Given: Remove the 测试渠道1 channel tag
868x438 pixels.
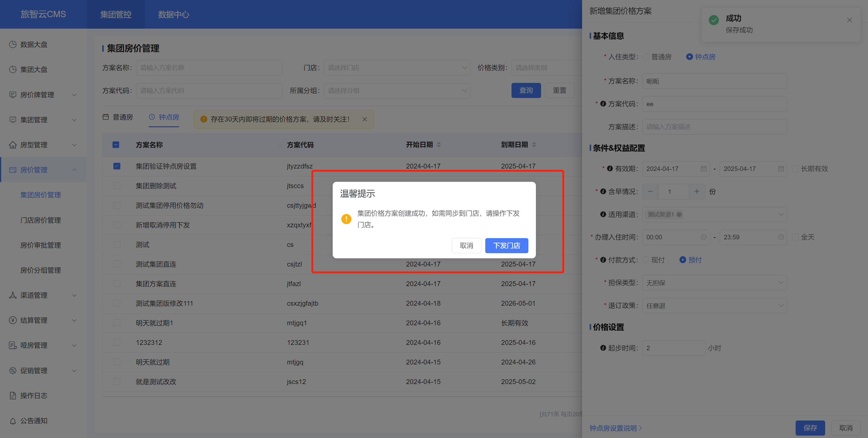Looking at the screenshot, I should [679, 214].
